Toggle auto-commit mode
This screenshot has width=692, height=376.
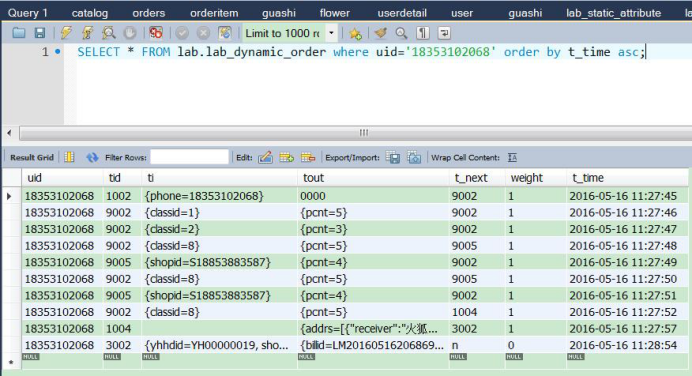pos(225,33)
